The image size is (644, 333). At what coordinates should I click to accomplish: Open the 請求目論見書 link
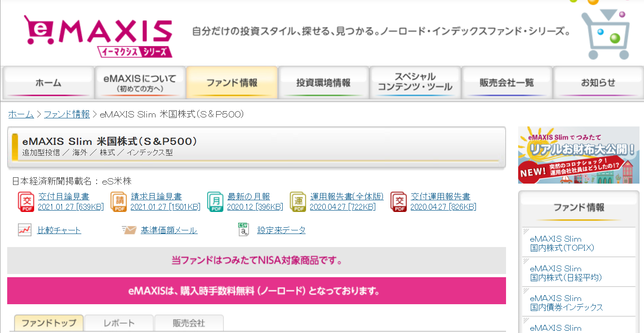[156, 197]
